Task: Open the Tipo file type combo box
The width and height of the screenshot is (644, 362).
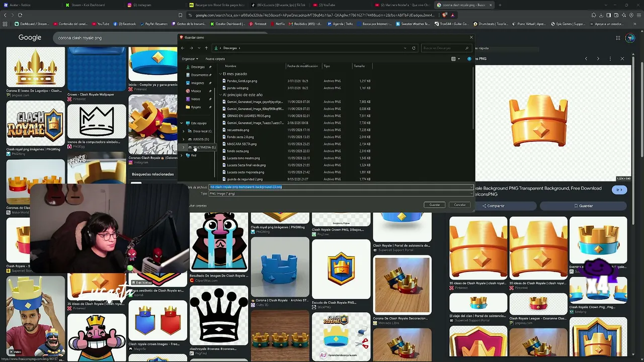Action: [x=341, y=194]
